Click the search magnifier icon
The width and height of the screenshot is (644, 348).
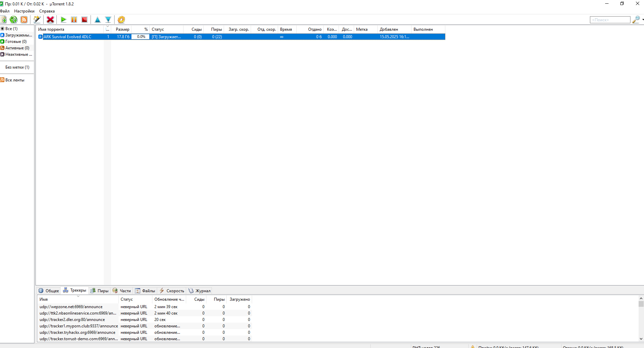(x=636, y=20)
